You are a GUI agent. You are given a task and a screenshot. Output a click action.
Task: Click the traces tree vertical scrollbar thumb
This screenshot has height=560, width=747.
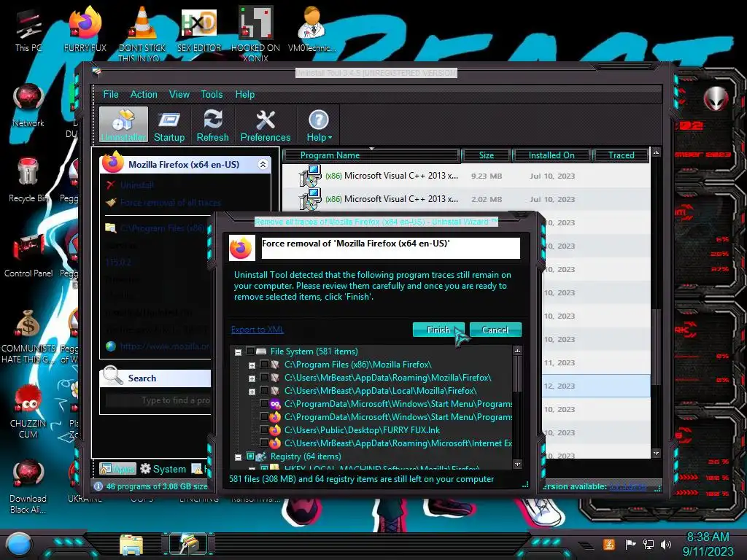(517, 374)
